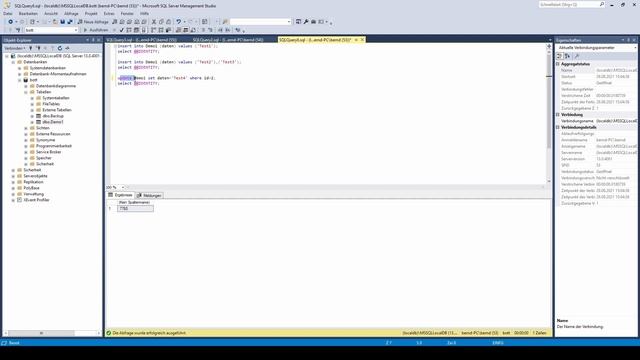
Task: Click the save icon in toolbar
Action: pos(62,22)
